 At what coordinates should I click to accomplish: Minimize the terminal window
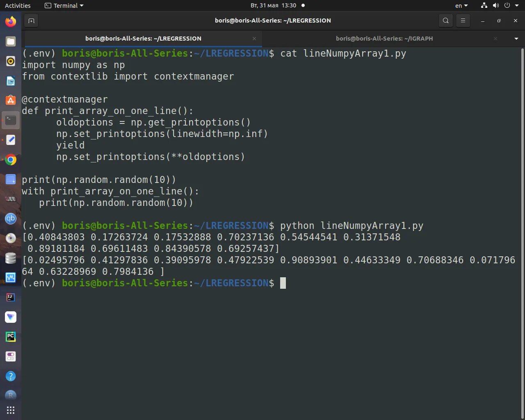(483, 21)
